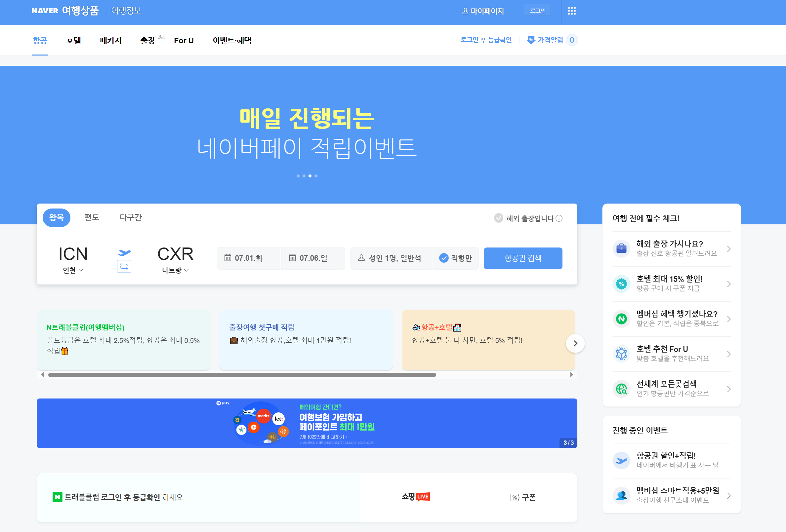Click the 항공권 검색 button
The image size is (786, 532).
click(522, 258)
